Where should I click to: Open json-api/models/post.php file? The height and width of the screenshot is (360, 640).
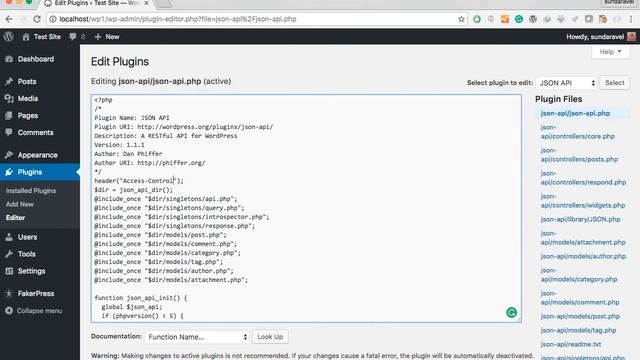point(580,316)
